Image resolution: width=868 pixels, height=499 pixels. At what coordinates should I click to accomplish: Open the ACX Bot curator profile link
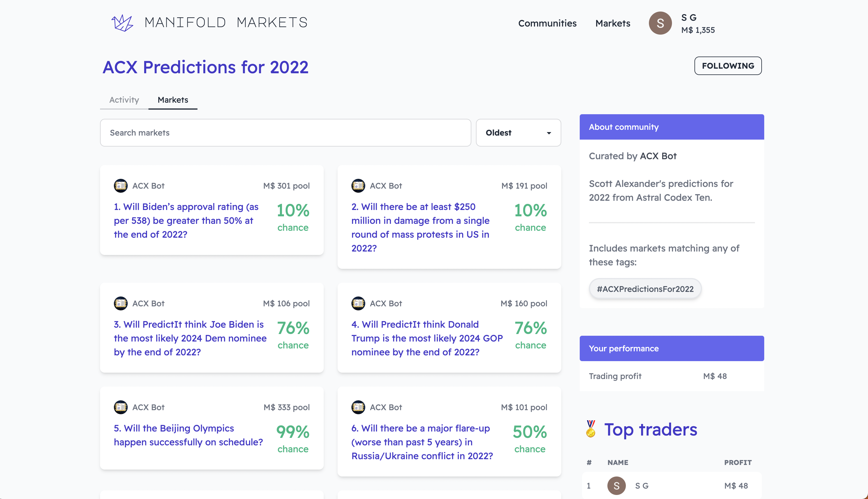[658, 156]
